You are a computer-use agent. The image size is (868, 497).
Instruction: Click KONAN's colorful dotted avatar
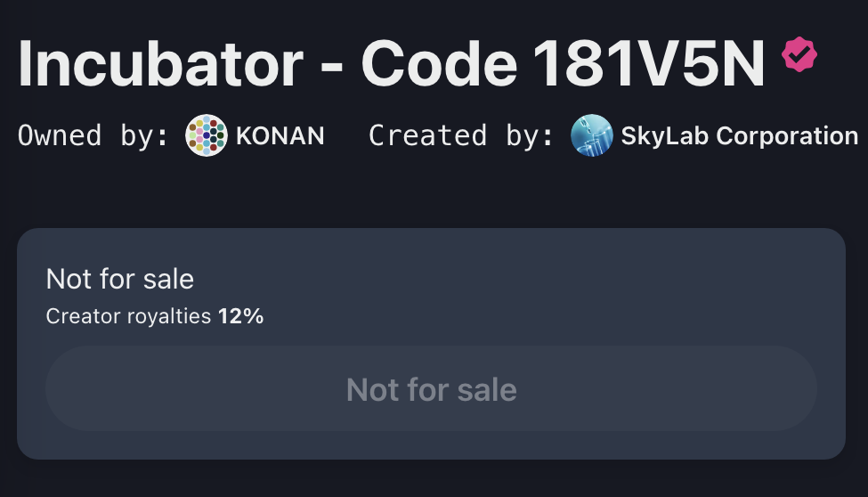(207, 136)
